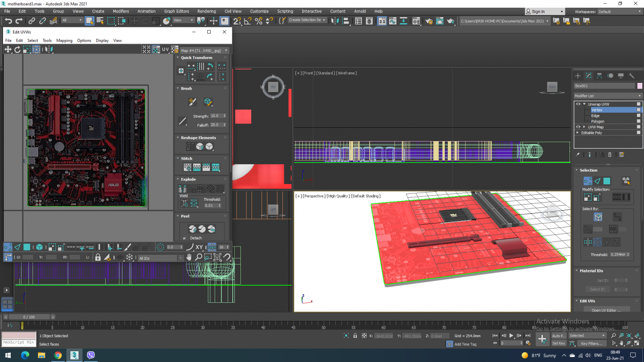Click the Reset Peel icon

pos(211,229)
